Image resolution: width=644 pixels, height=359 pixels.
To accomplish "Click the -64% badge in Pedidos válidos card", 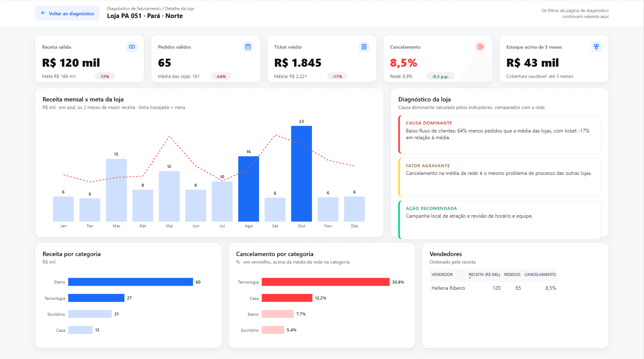I will 221,76.
